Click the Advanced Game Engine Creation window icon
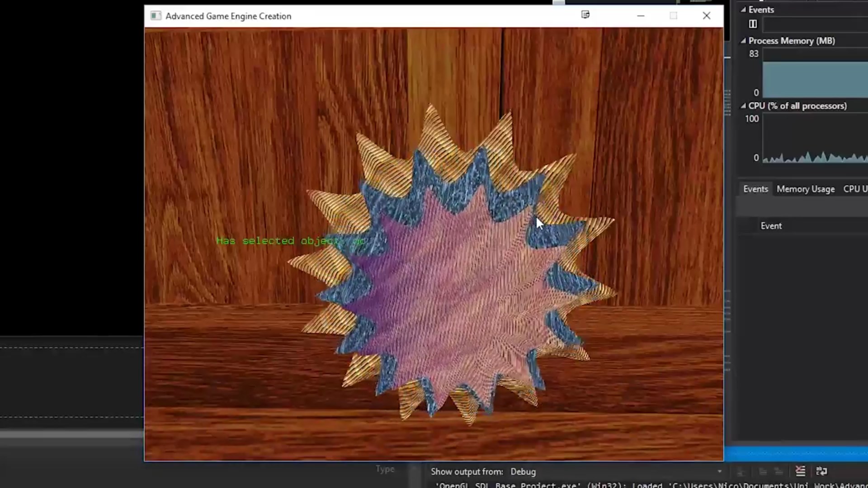Image resolution: width=868 pixels, height=488 pixels. pos(156,16)
